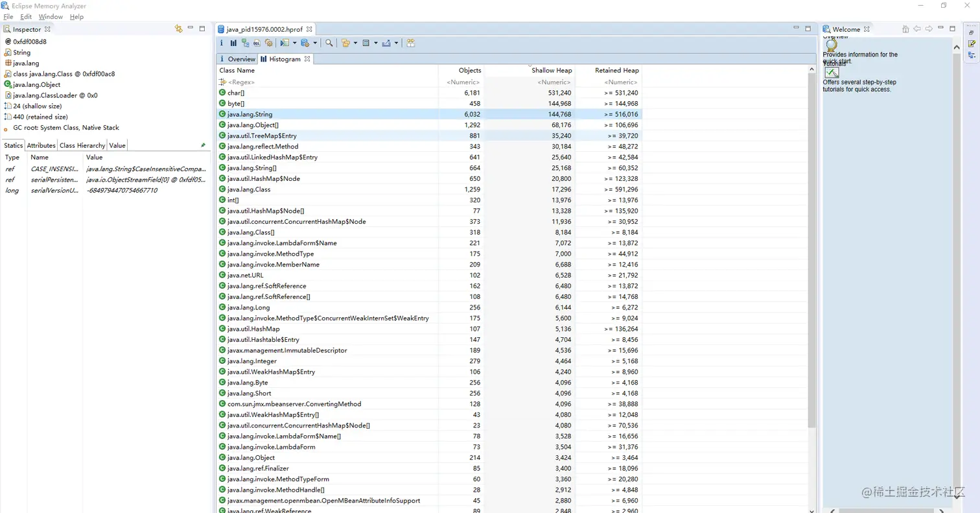Click the Overview globe icon in Welcome

point(831,44)
